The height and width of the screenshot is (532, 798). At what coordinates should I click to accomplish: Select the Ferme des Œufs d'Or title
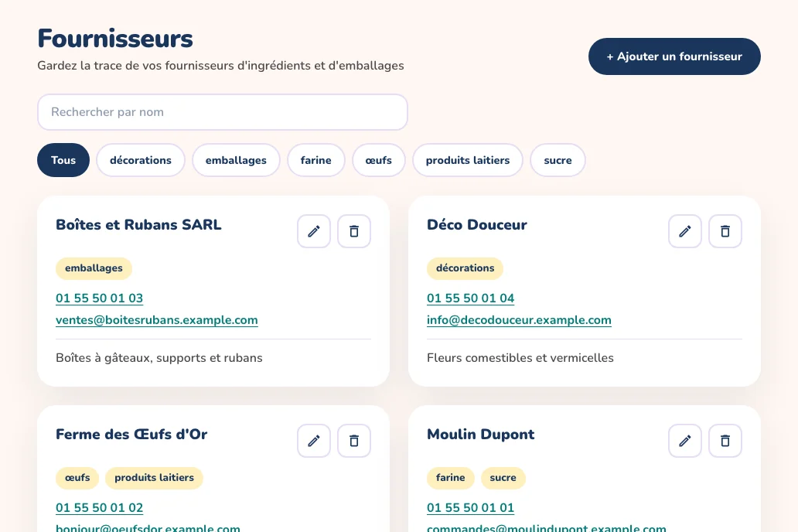(131, 435)
